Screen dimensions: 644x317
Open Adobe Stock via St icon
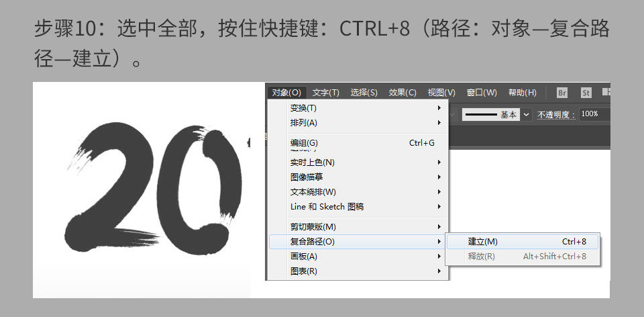point(586,93)
